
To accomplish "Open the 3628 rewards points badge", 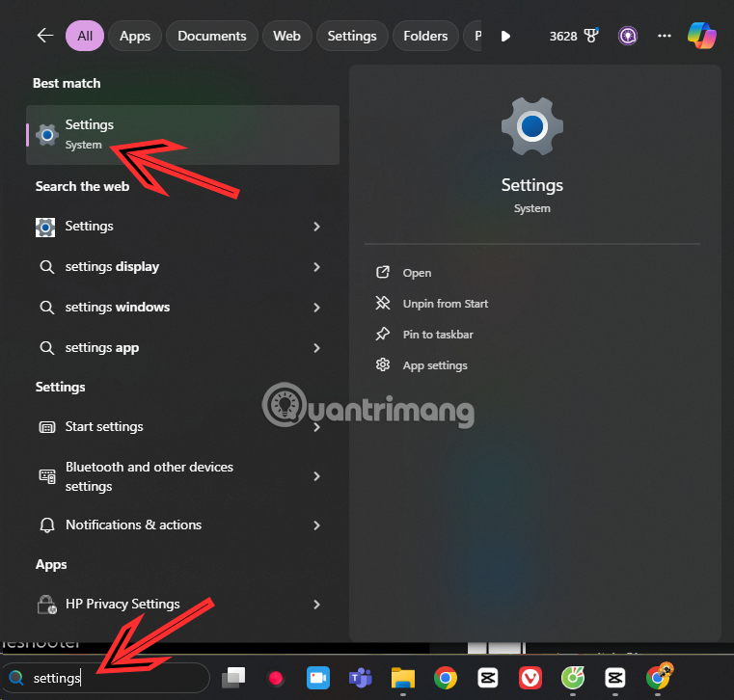I will pos(574,36).
